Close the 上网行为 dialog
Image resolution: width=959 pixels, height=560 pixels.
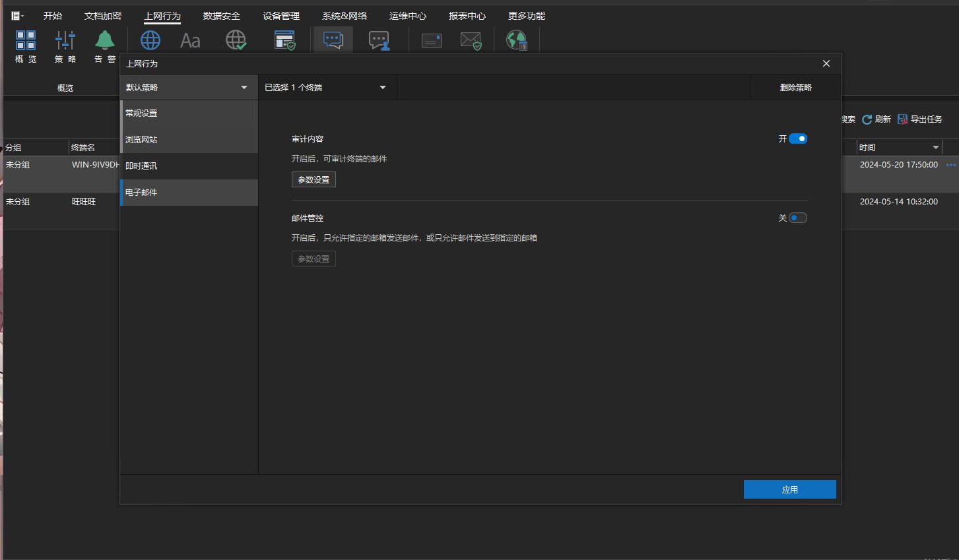pyautogui.click(x=826, y=63)
